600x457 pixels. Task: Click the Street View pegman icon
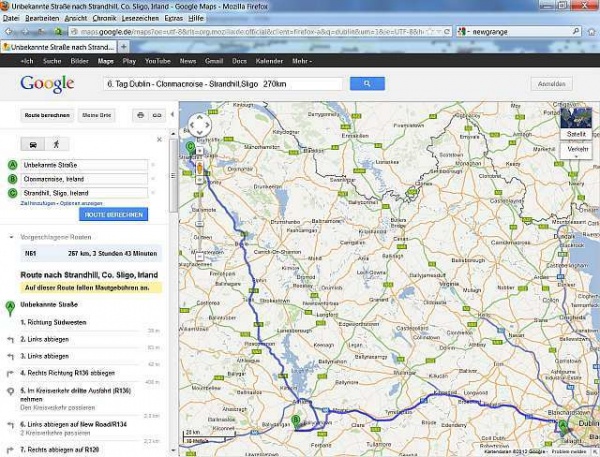point(199,167)
